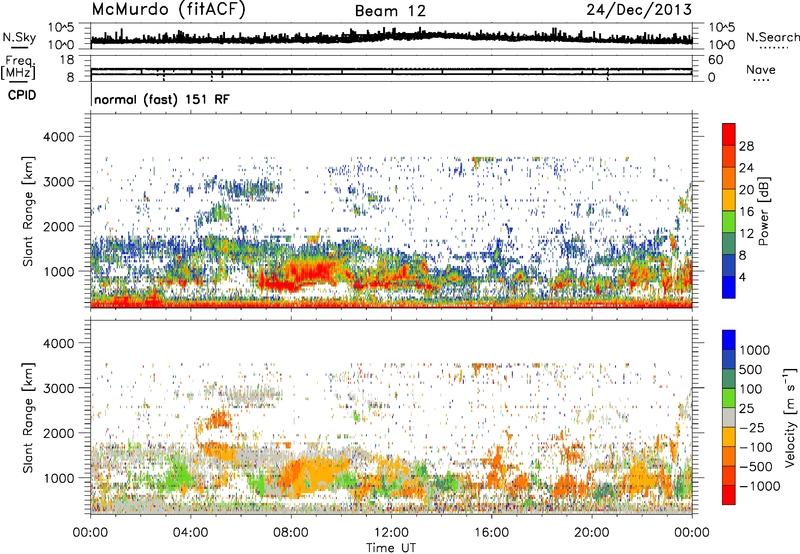
Task: Click the velocity panel 'Slant Range [km]' label
Action: pyautogui.click(x=28, y=417)
